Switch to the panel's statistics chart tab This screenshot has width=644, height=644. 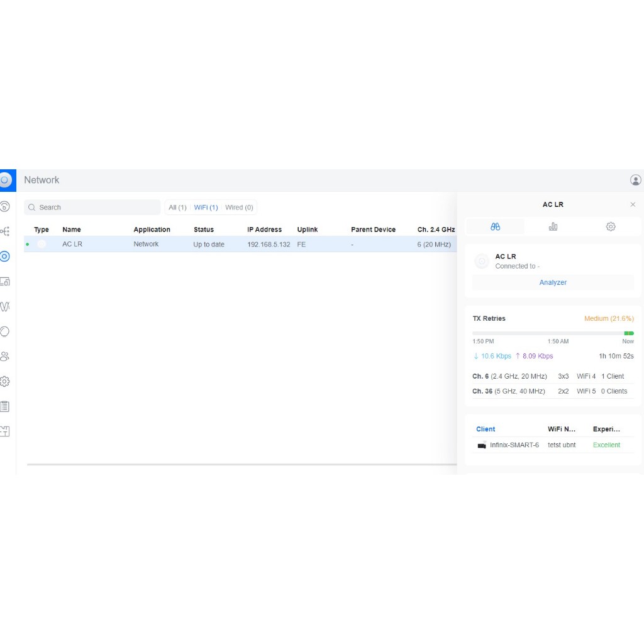(x=553, y=226)
